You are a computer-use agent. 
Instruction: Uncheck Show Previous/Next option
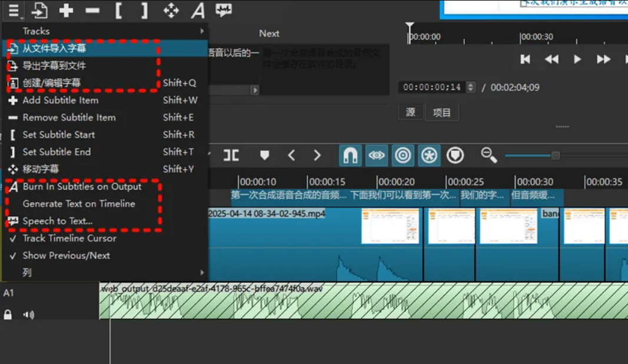66,256
